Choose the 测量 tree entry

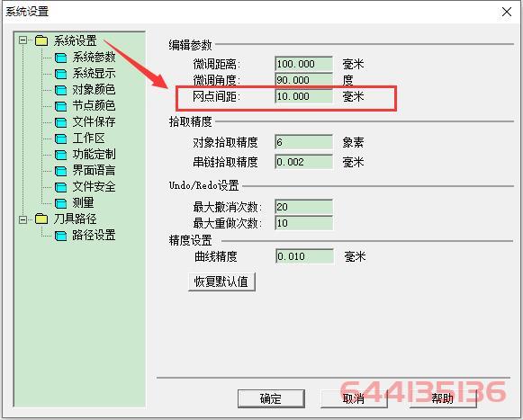click(x=83, y=202)
